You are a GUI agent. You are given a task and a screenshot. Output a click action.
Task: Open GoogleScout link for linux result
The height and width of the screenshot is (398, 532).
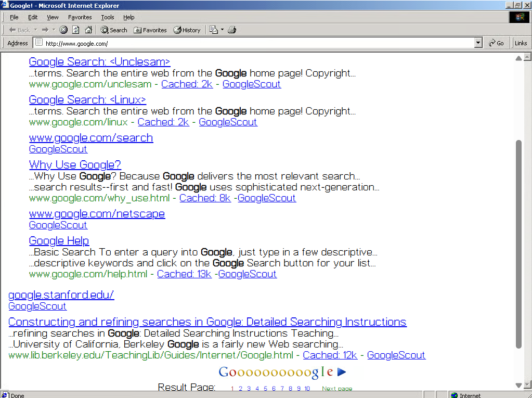pyautogui.click(x=228, y=122)
